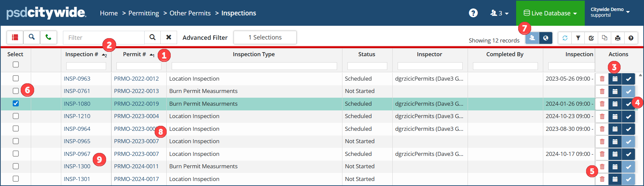Click the refresh records icon
The width and height of the screenshot is (644, 186).
[x=565, y=38]
